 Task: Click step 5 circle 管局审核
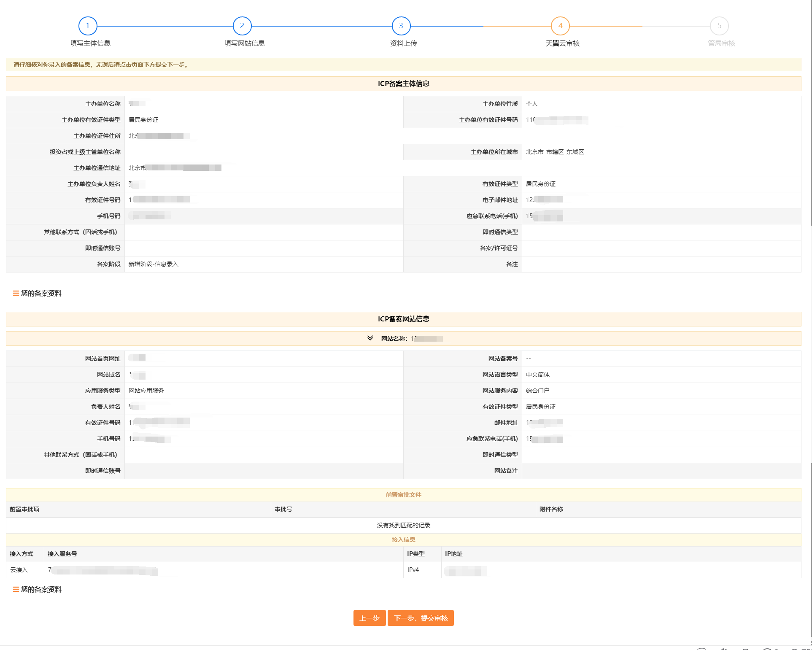point(719,26)
